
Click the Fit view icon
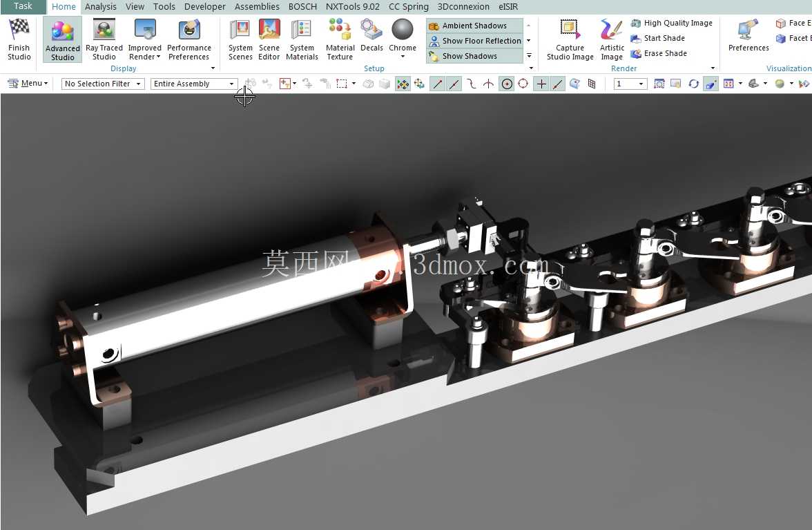point(659,84)
